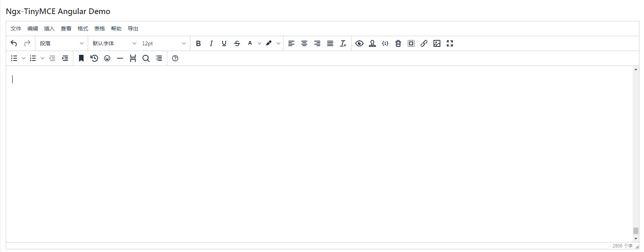Apply background highlight color with marker button

(x=269, y=43)
